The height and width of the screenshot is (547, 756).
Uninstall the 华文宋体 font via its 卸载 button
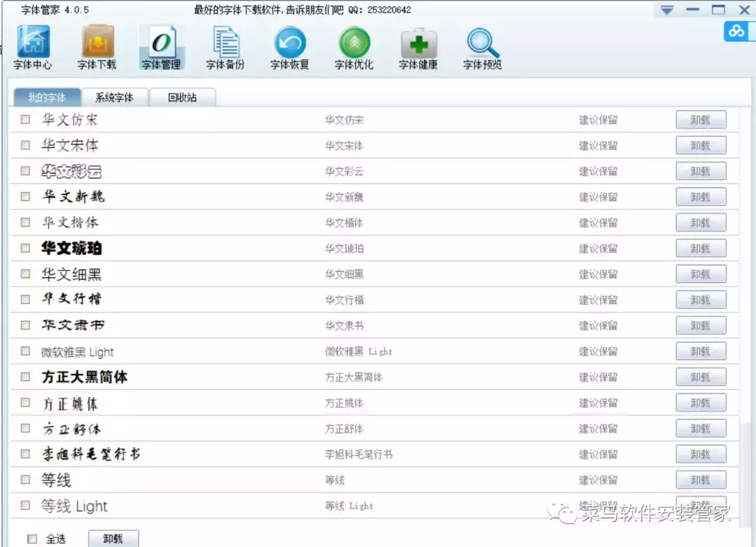pos(701,145)
